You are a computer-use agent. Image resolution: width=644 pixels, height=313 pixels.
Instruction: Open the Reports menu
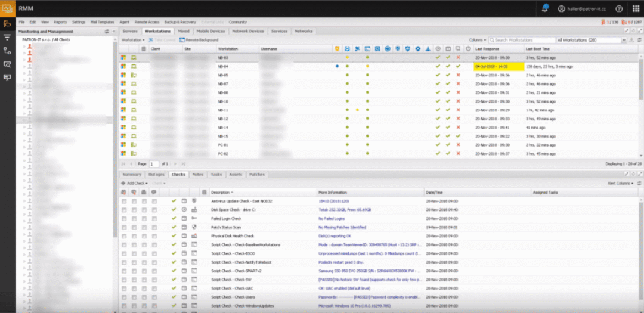pos(60,22)
